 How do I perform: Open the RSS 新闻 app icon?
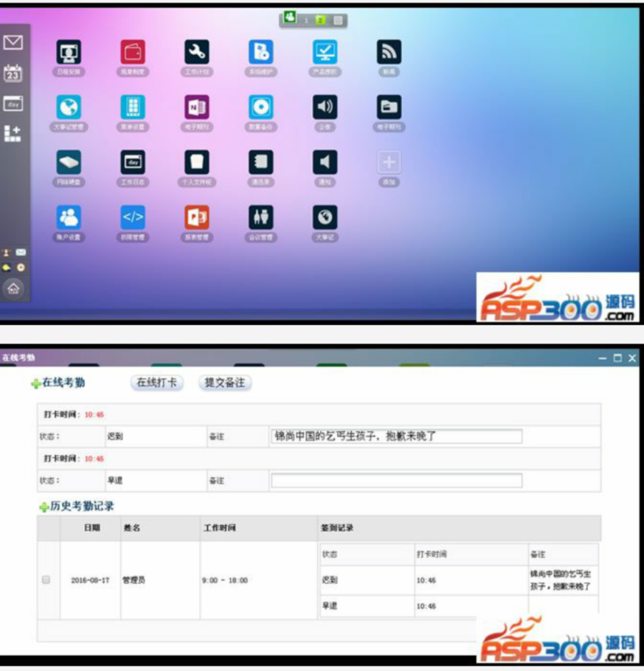click(389, 52)
